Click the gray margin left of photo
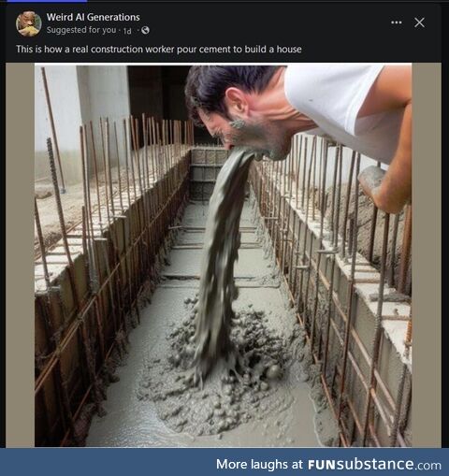The height and width of the screenshot is (476, 449). (x=20, y=255)
